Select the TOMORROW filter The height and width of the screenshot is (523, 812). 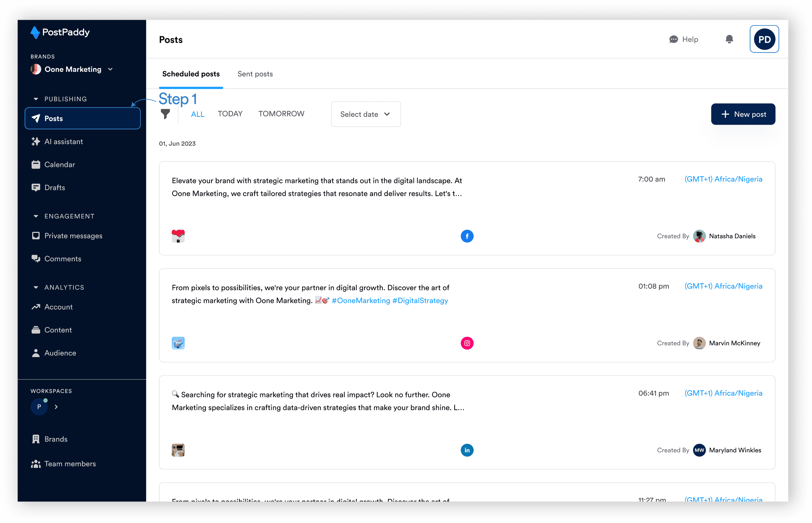pyautogui.click(x=281, y=114)
